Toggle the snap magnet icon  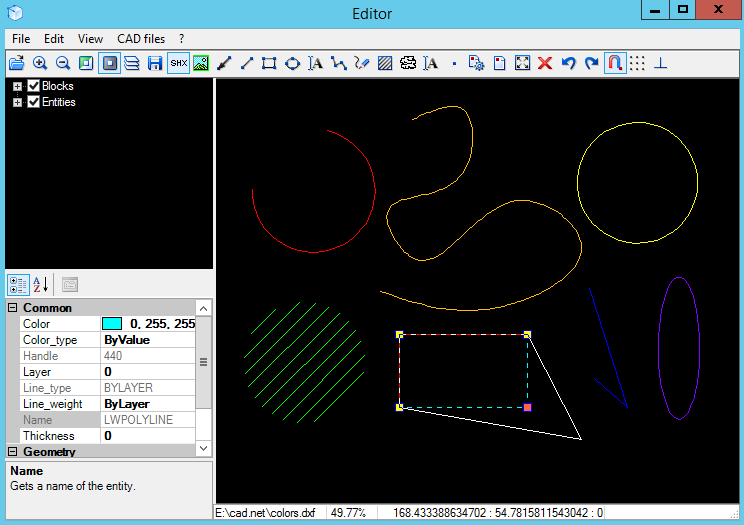click(615, 63)
